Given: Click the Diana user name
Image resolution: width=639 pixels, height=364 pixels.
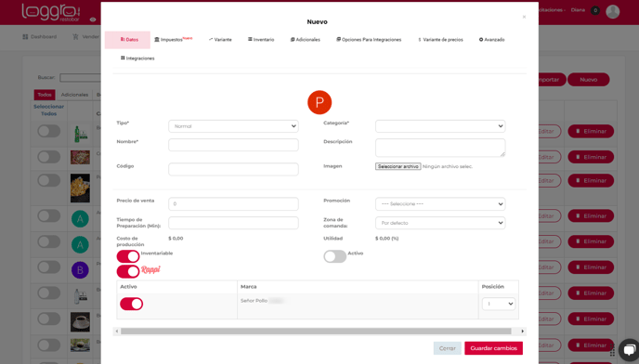Looking at the screenshot, I should (x=578, y=10).
